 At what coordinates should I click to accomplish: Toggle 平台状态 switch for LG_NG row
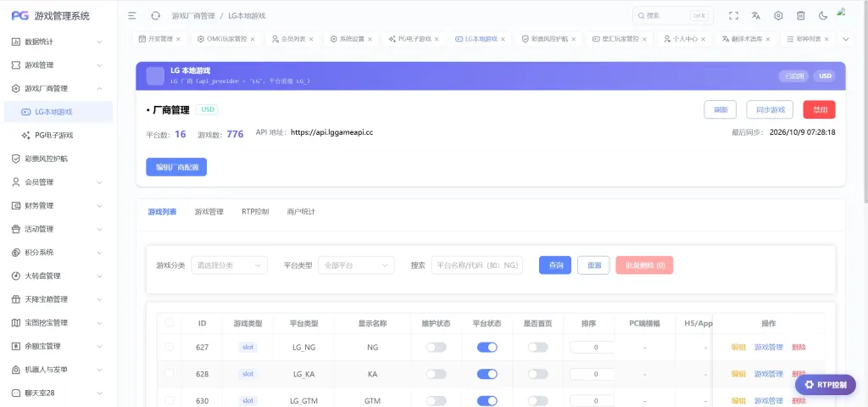[x=487, y=347]
